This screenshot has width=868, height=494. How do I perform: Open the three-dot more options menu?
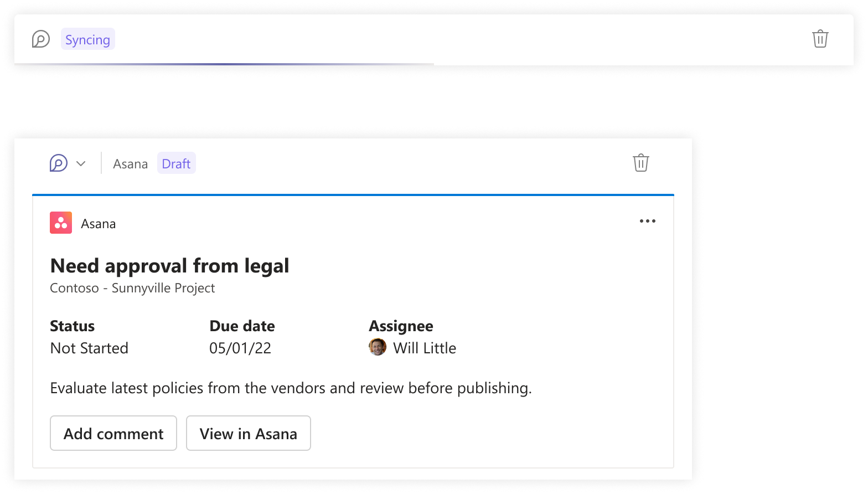click(x=647, y=222)
